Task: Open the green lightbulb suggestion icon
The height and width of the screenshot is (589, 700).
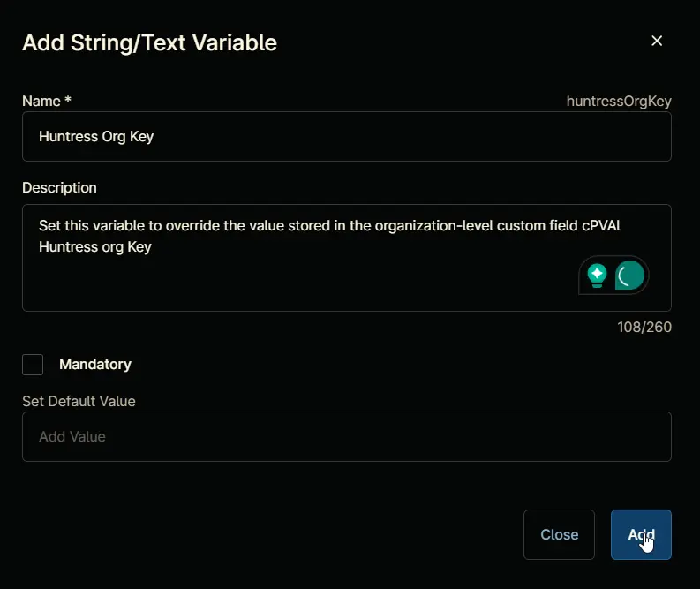Action: click(597, 276)
